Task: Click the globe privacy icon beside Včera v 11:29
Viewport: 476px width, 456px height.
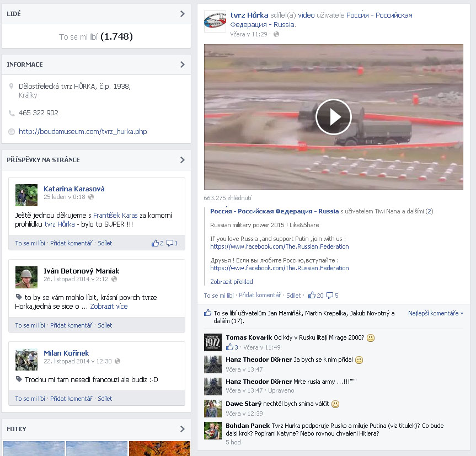Action: (276, 34)
